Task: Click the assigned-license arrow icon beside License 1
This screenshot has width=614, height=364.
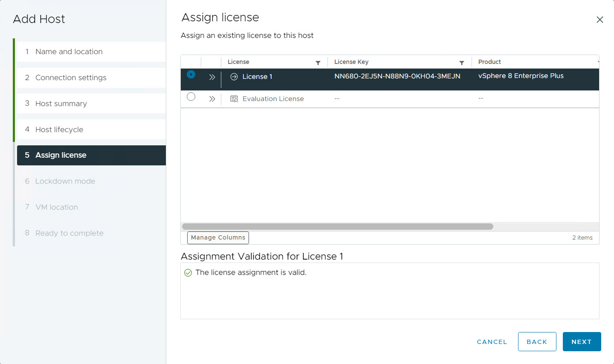Action: (x=235, y=77)
